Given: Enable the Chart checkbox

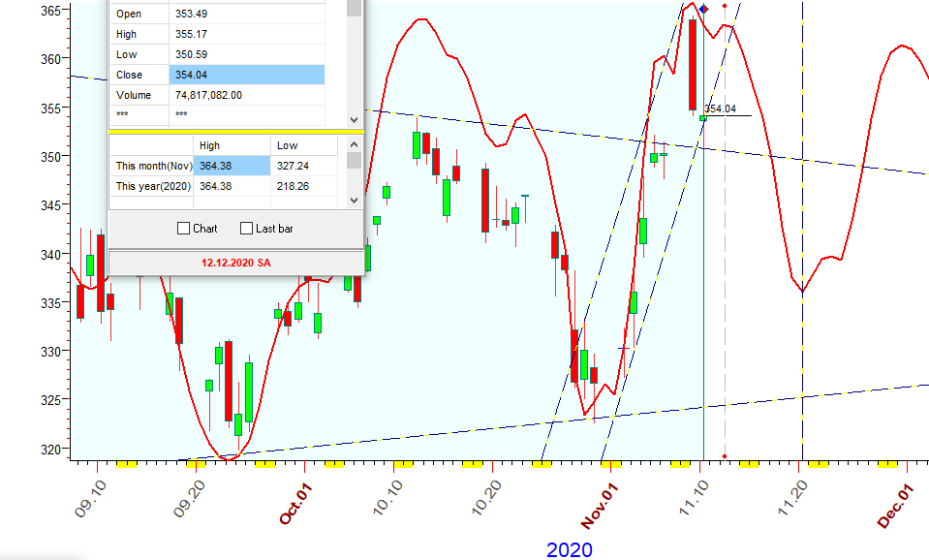Looking at the screenshot, I should tap(184, 229).
